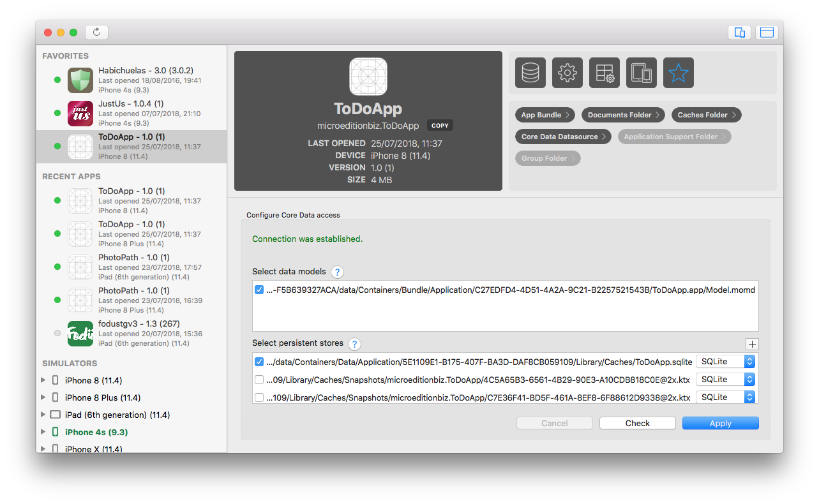Check the 4C5A65B3 ktx snapshot store checkbox
Screen dimensions: 819x504
tap(259, 380)
